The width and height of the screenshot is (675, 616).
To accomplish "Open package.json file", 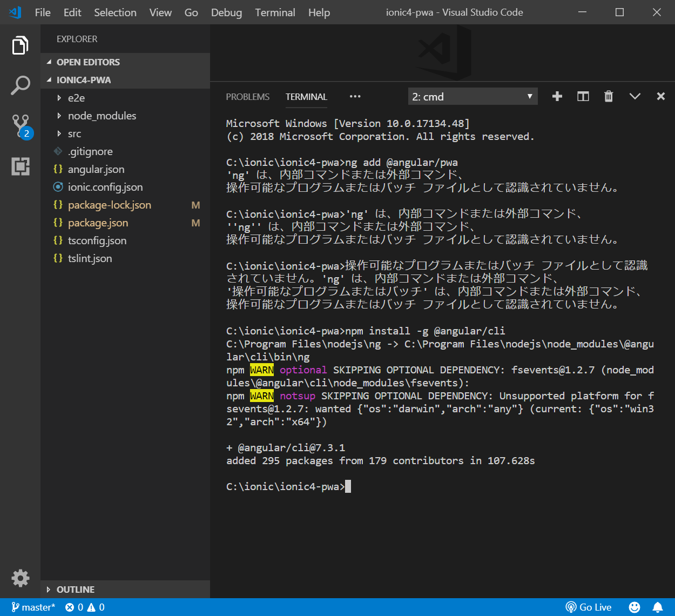I will coord(125,223).
